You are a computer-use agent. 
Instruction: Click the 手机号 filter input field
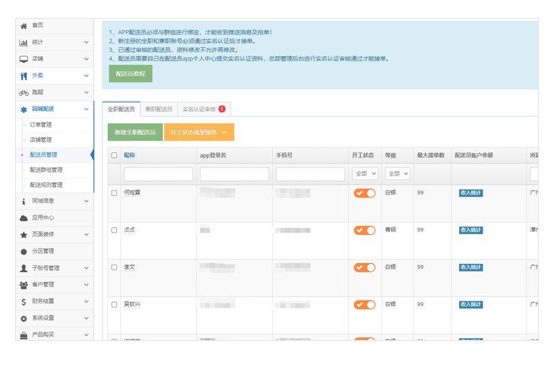click(x=310, y=174)
